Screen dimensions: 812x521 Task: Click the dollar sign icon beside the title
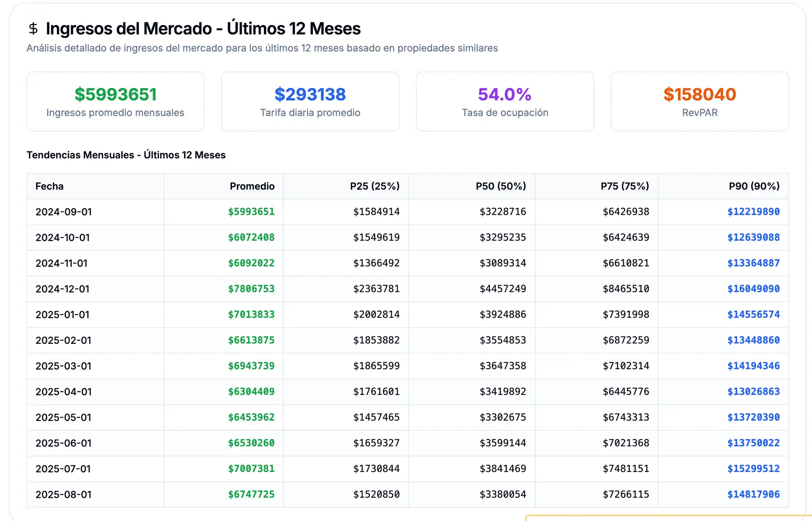point(33,29)
